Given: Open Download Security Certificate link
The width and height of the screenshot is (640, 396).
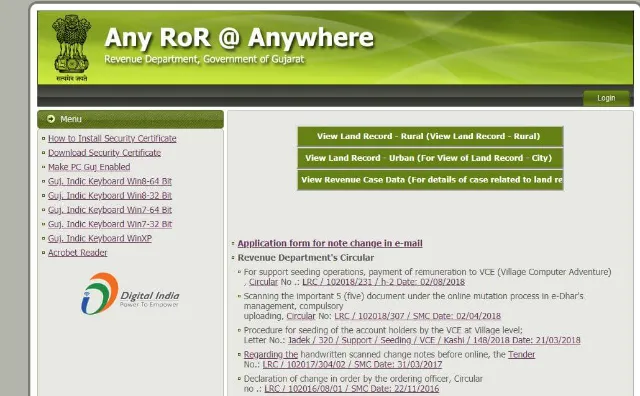Looking at the screenshot, I should tap(104, 153).
